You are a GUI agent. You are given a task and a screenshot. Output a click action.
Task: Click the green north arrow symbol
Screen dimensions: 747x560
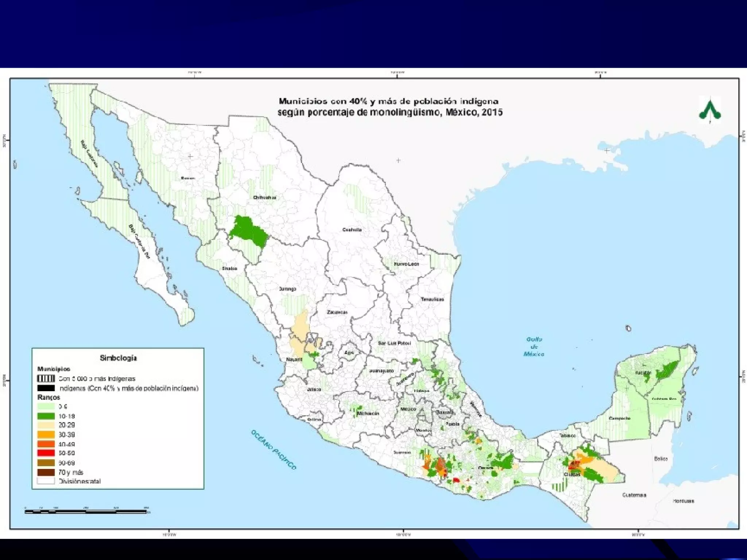click(710, 110)
